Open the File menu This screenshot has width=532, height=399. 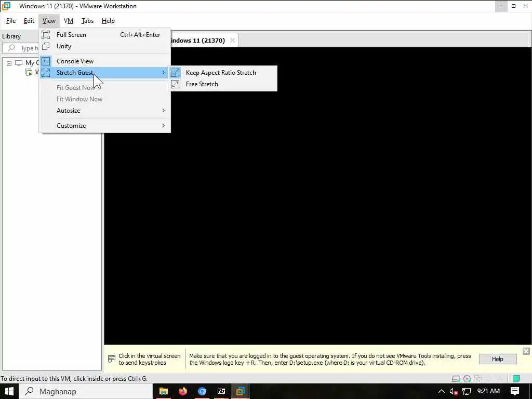coord(11,21)
